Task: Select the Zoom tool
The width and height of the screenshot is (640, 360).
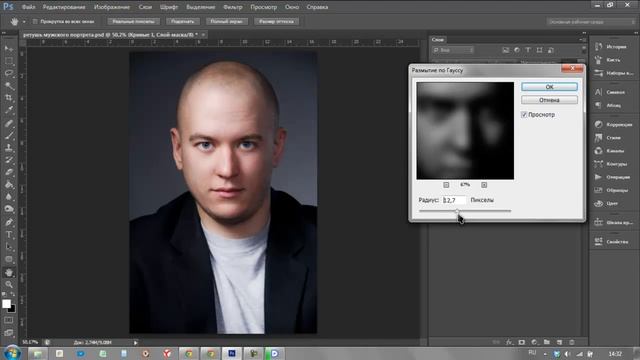Action: click(x=9, y=284)
